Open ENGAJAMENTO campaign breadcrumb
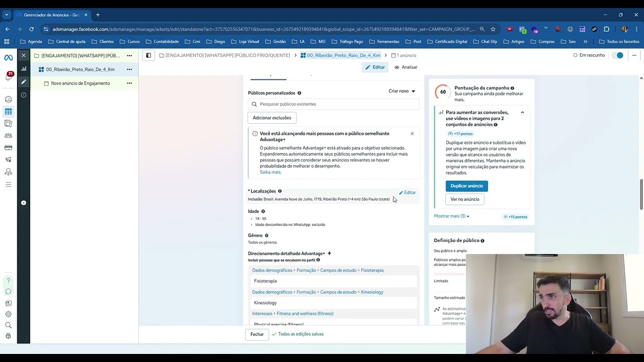The width and height of the screenshot is (644, 362). (225, 55)
